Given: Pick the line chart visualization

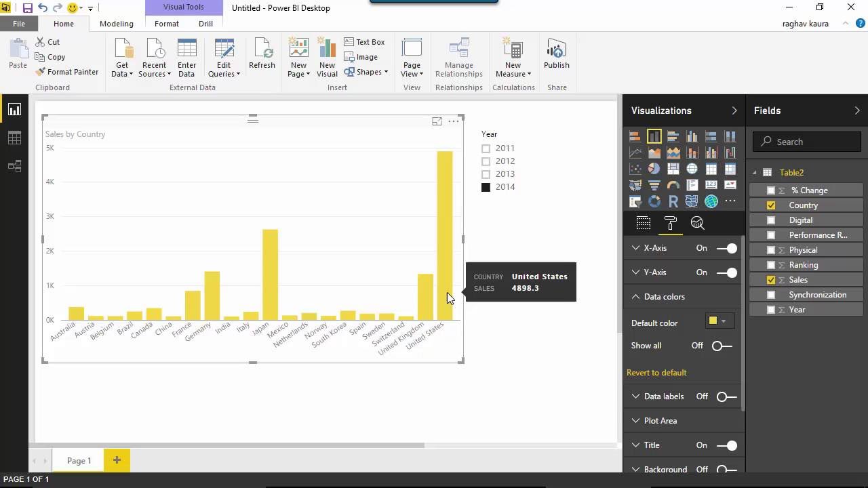Looking at the screenshot, I should tap(635, 152).
